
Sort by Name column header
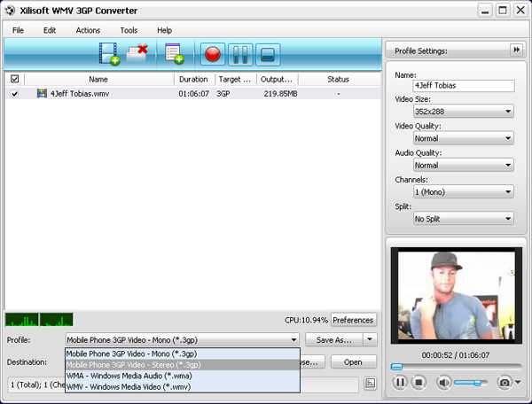pyautogui.click(x=98, y=79)
